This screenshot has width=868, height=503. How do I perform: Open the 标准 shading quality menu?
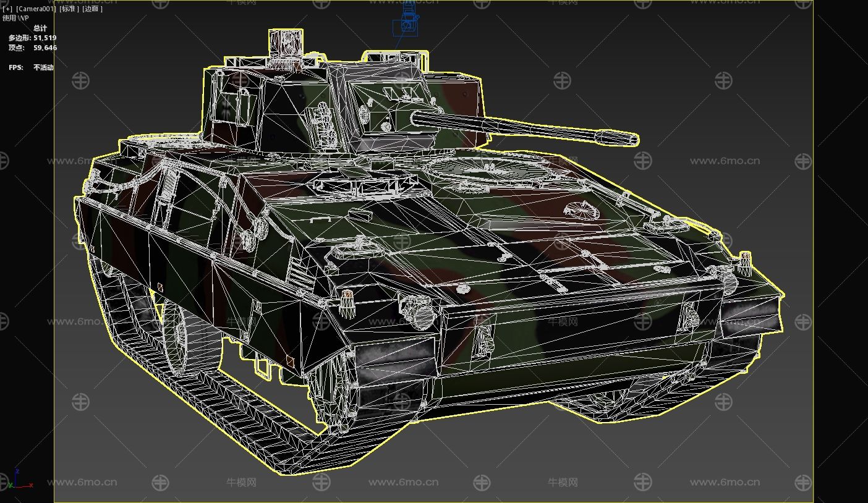click(69, 9)
